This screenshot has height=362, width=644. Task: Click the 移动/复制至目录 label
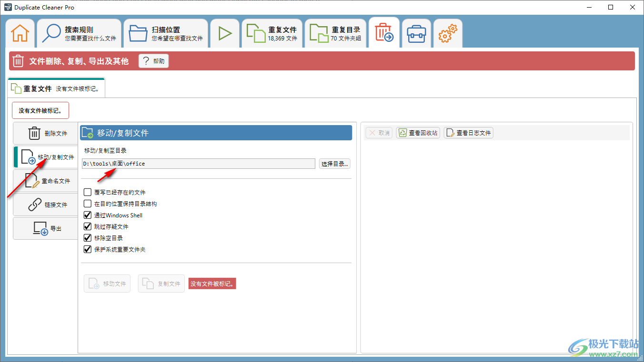(x=105, y=150)
